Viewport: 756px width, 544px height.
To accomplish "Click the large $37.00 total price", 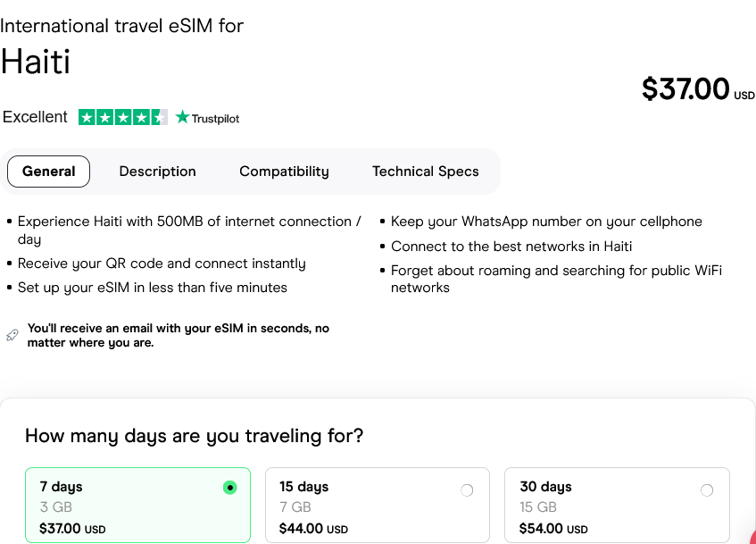I will click(x=685, y=88).
